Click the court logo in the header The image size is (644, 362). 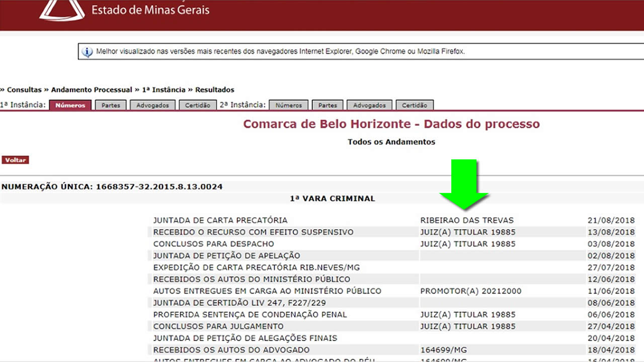point(62,10)
